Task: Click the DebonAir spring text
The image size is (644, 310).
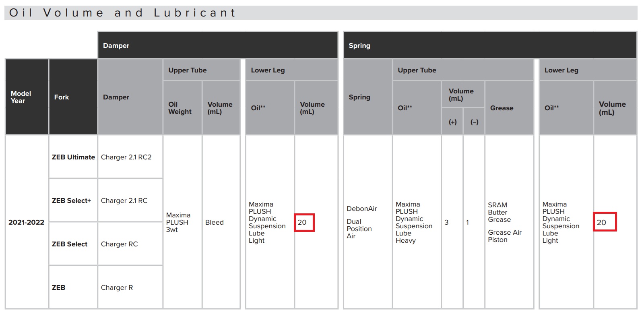Action: tap(362, 209)
